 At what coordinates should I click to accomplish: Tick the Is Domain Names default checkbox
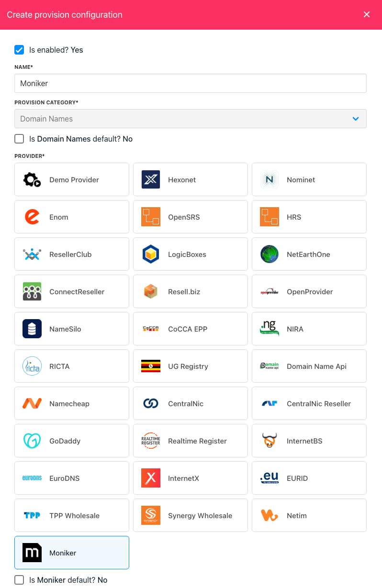pyautogui.click(x=19, y=139)
